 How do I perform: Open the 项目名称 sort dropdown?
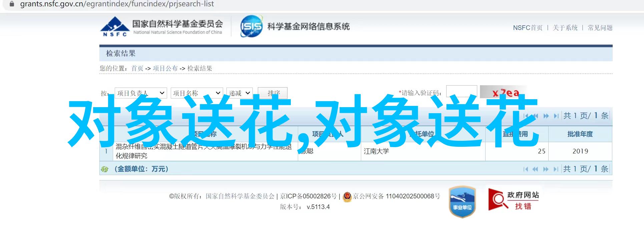tap(197, 93)
